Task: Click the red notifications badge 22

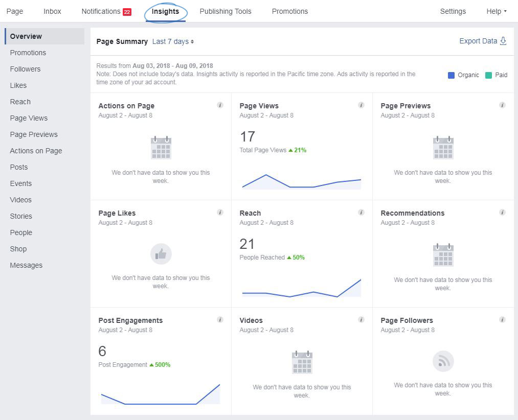Action: tap(127, 12)
